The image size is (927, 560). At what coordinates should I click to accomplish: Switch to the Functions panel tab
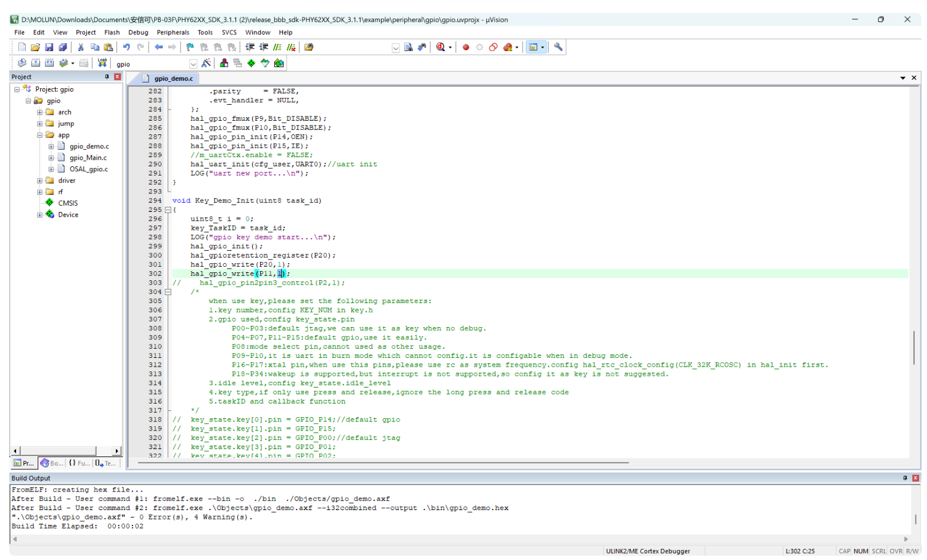click(79, 463)
